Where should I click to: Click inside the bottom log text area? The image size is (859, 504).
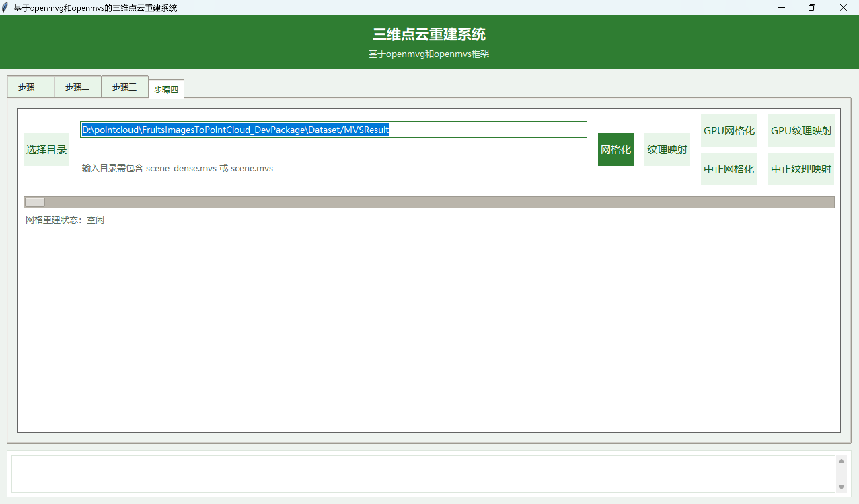[423, 473]
